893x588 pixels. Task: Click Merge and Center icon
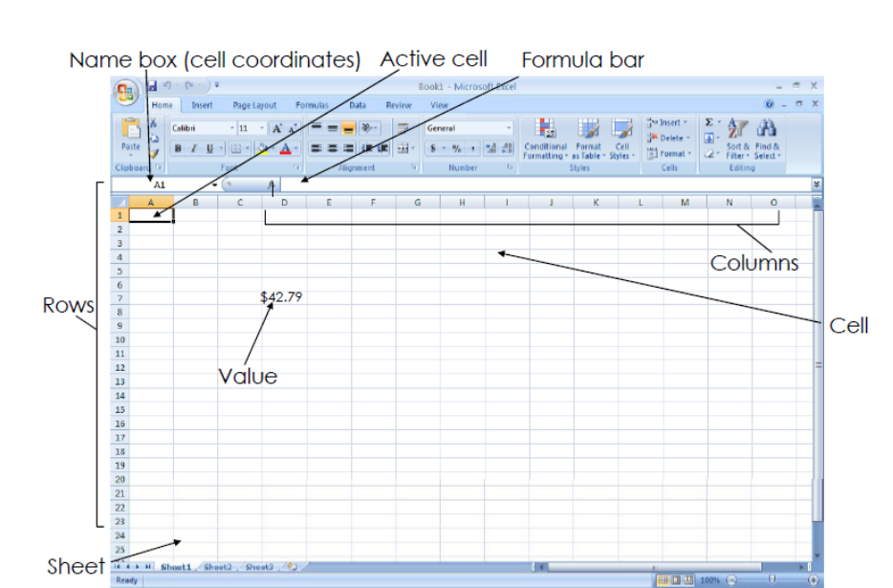pos(403,149)
